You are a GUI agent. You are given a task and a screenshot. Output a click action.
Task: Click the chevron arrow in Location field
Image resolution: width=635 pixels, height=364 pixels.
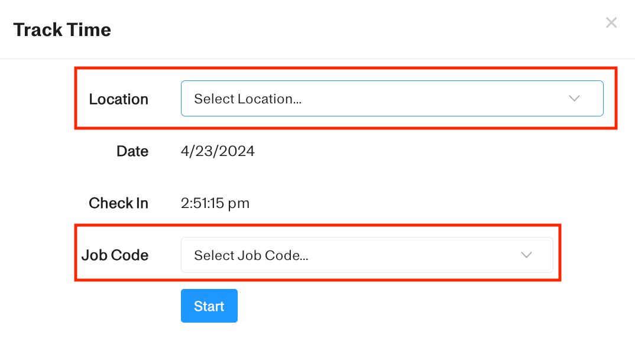click(x=574, y=99)
